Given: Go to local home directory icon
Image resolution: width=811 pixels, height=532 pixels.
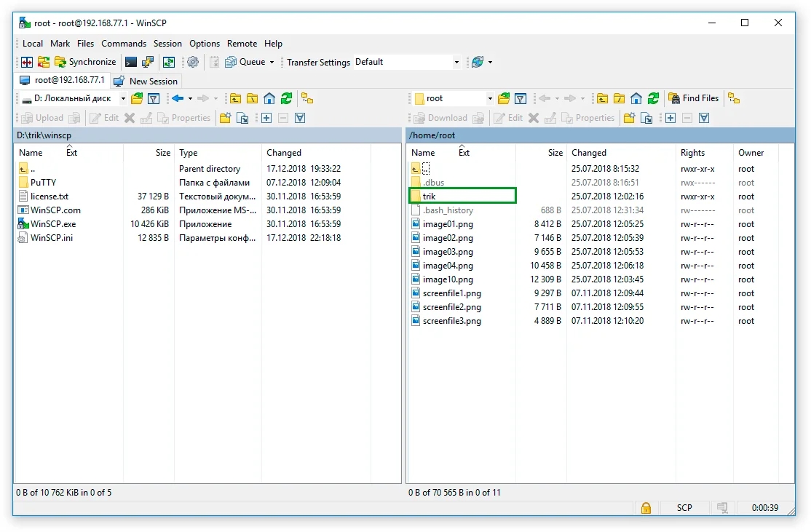Looking at the screenshot, I should point(269,98).
